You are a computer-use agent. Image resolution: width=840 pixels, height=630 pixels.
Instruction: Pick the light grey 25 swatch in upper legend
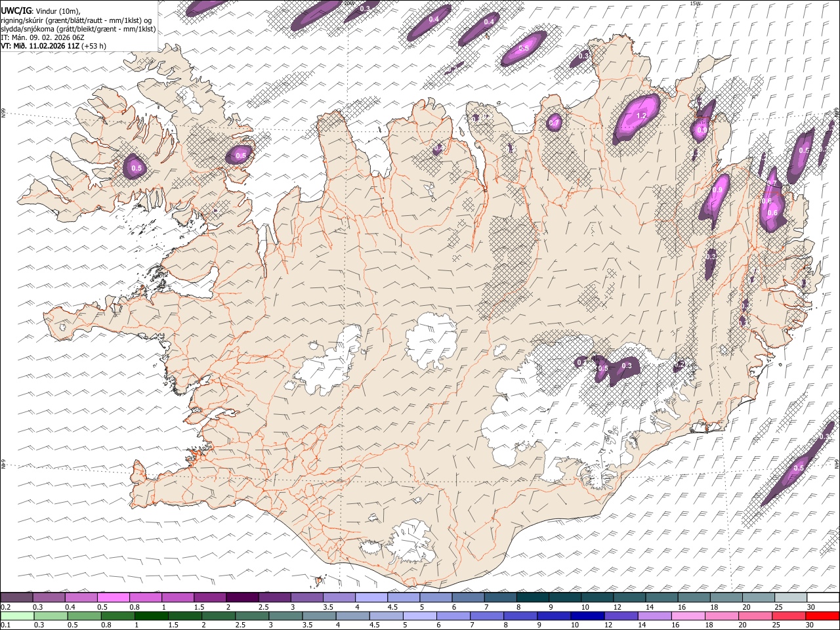[790, 598]
